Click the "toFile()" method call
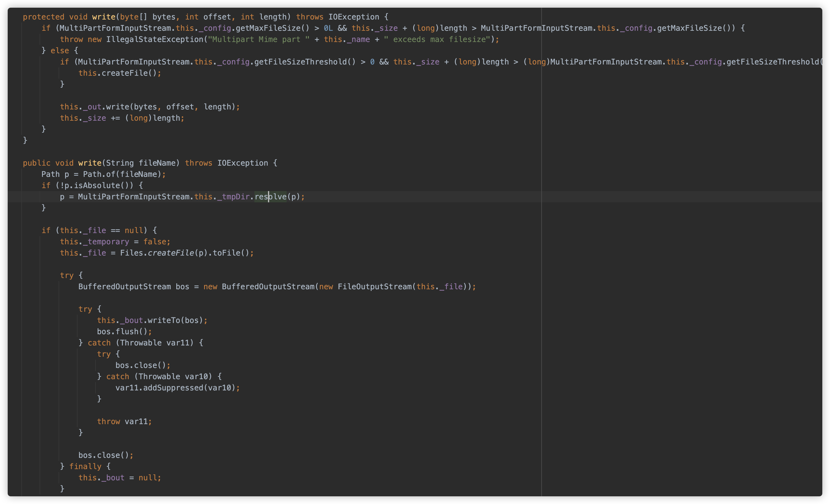Viewport: 830px width, 504px height. click(231, 253)
